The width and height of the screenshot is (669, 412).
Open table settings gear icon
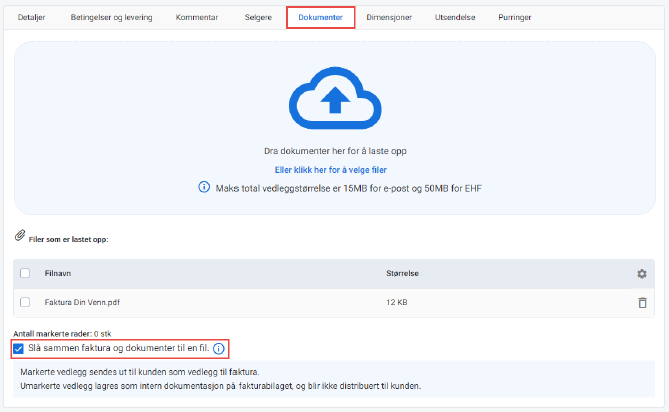click(642, 274)
